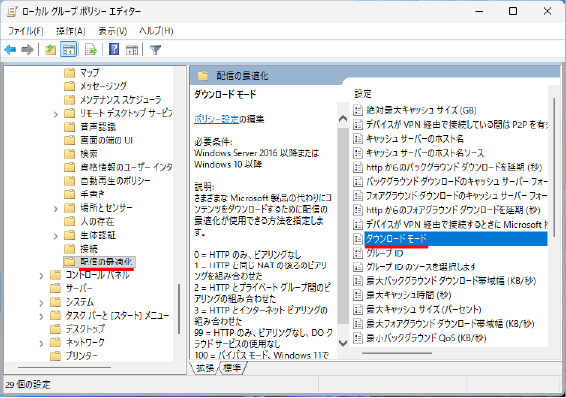Screen dimensions: 566x398
Task: Expand the リモート デスクトップ サービス tree node
Action: click(55, 114)
